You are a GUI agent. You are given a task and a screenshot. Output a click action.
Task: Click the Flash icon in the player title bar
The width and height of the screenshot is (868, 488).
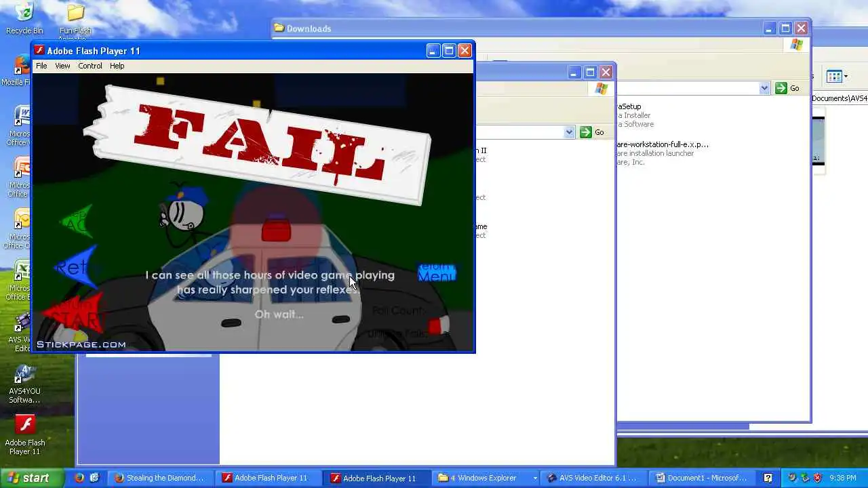pos(39,51)
